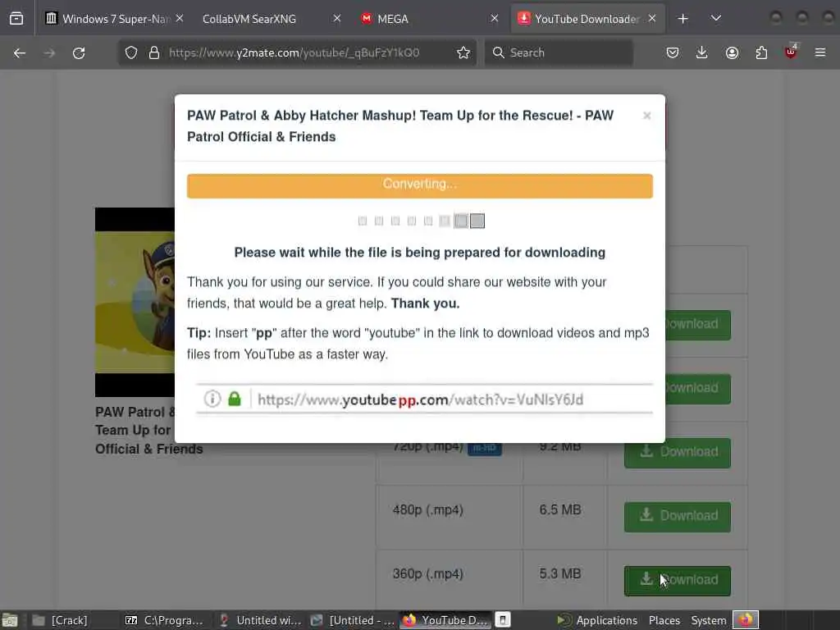Screen dimensions: 840x630
Task: Close the Windows 7 Super-Nano tab
Action: (180, 19)
